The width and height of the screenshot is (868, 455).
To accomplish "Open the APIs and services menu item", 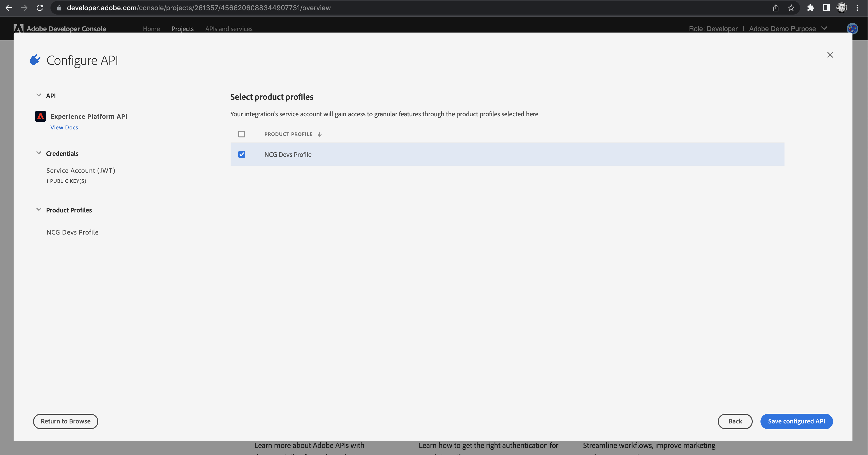I will 229,28.
